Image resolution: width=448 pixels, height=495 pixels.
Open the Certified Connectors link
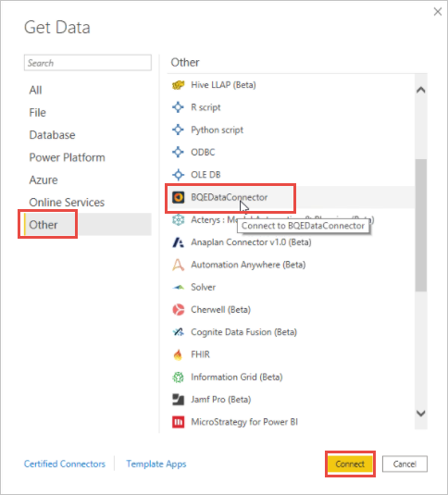coord(65,464)
